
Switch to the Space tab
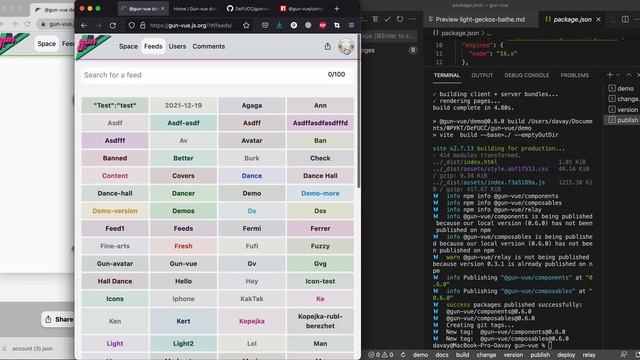coord(128,47)
